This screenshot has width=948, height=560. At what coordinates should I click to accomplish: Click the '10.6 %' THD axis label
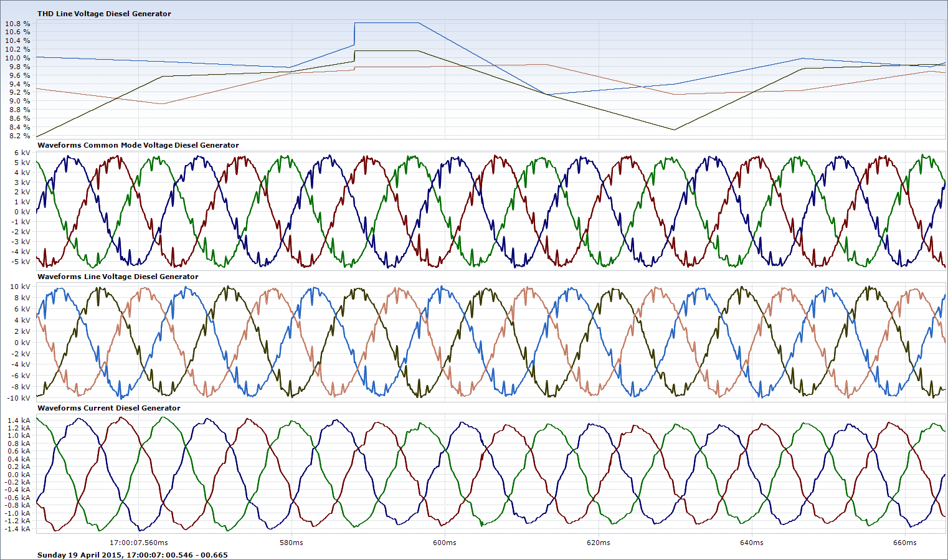point(17,32)
